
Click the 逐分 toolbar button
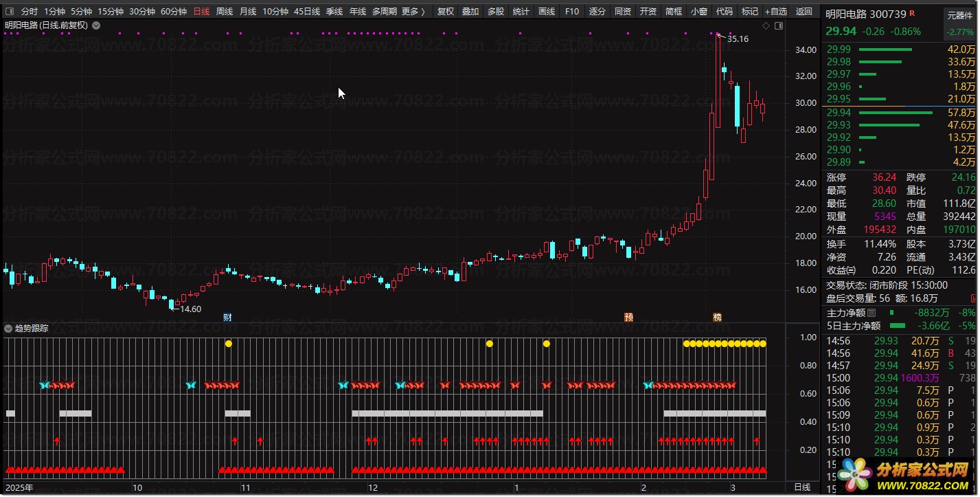tap(597, 12)
